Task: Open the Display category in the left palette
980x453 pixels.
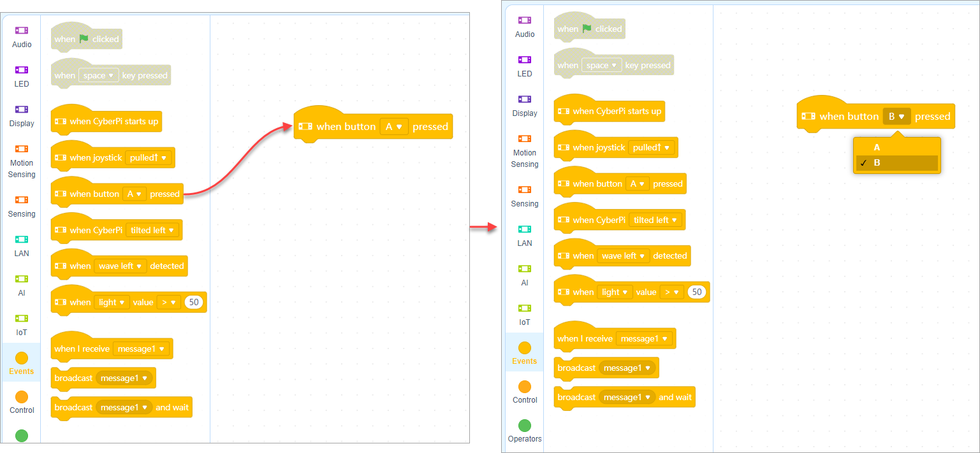Action: (x=22, y=110)
